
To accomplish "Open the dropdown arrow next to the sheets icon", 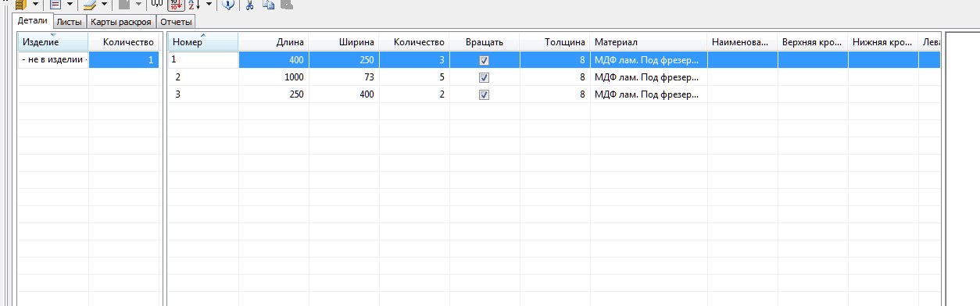I will [105, 4].
